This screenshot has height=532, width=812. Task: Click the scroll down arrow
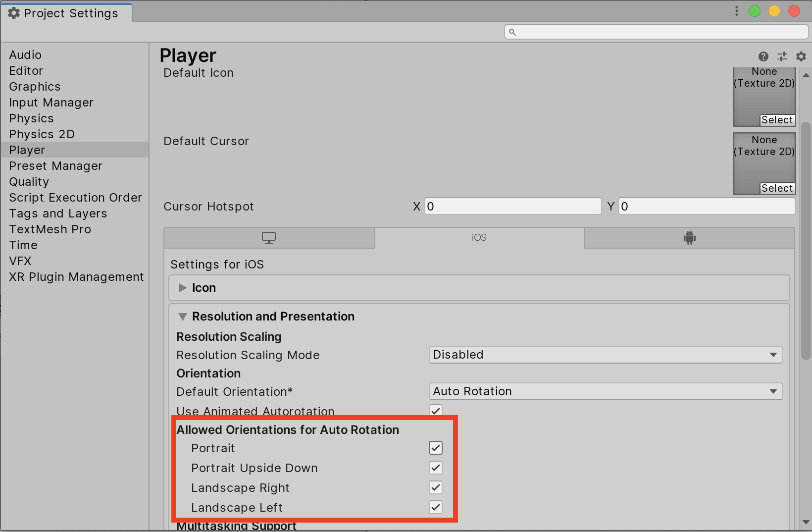(806, 522)
